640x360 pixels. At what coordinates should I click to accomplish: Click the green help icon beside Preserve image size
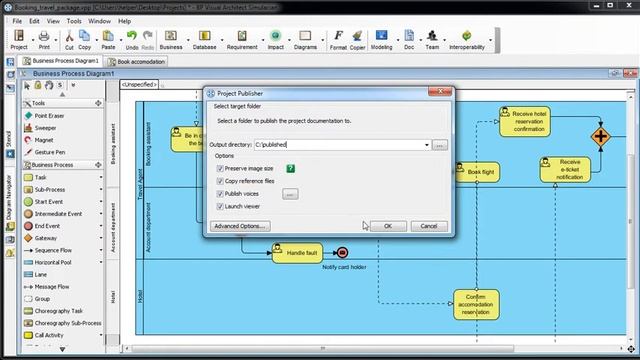[x=290, y=169]
